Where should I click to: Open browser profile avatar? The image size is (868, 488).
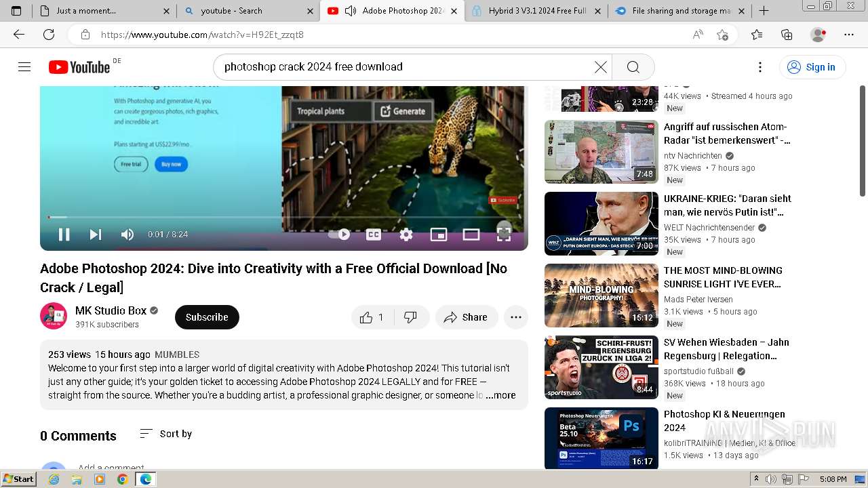818,35
